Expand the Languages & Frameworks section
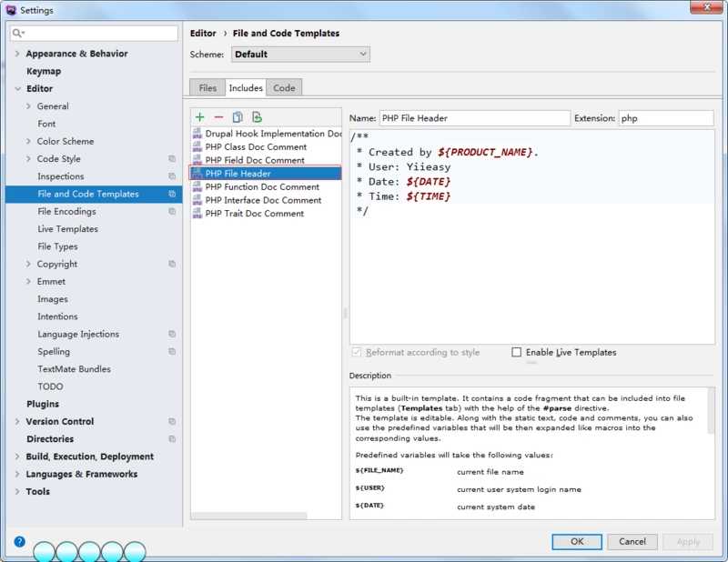 [17, 475]
